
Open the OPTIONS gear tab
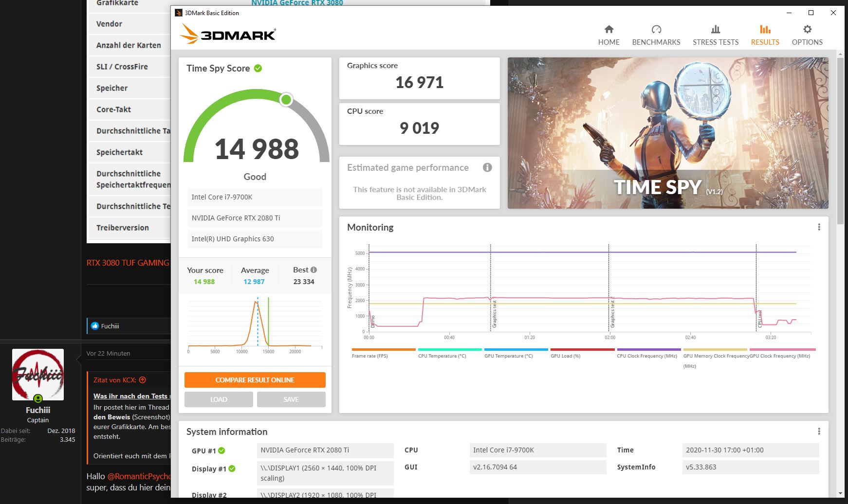(807, 36)
